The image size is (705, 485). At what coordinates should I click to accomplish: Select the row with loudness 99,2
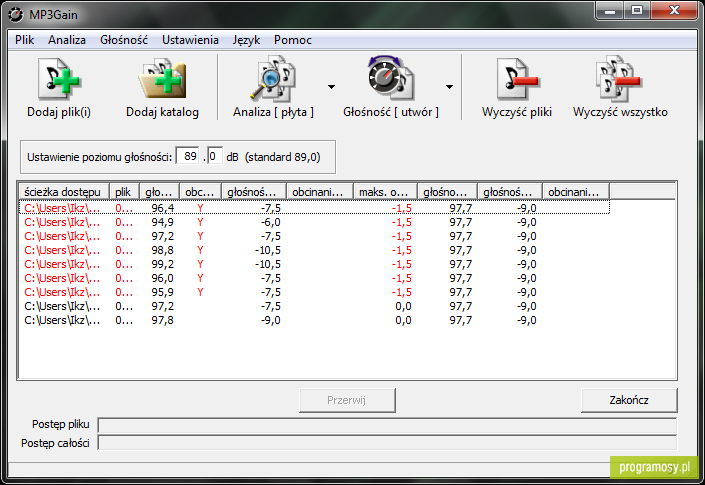314,264
